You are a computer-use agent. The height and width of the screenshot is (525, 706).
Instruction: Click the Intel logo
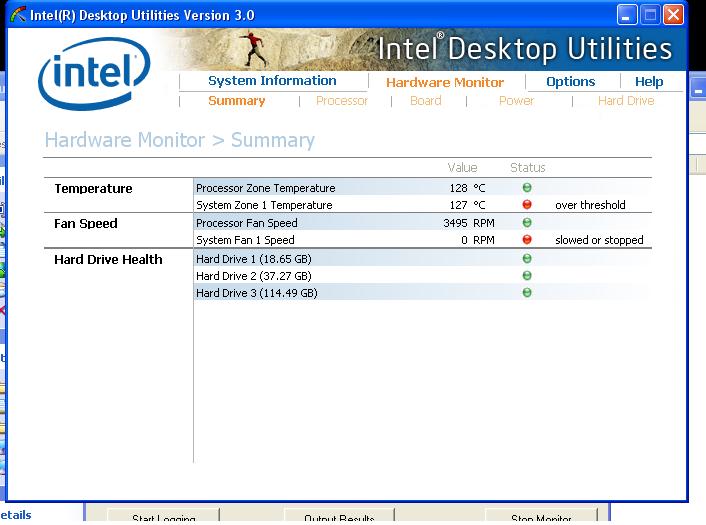pos(94,73)
